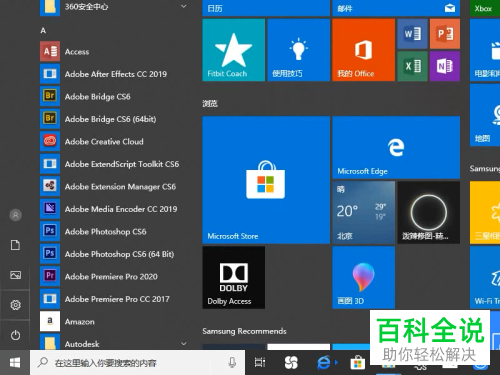500x375 pixels.
Task: Expand the Autodesk folder
Action: click(115, 343)
